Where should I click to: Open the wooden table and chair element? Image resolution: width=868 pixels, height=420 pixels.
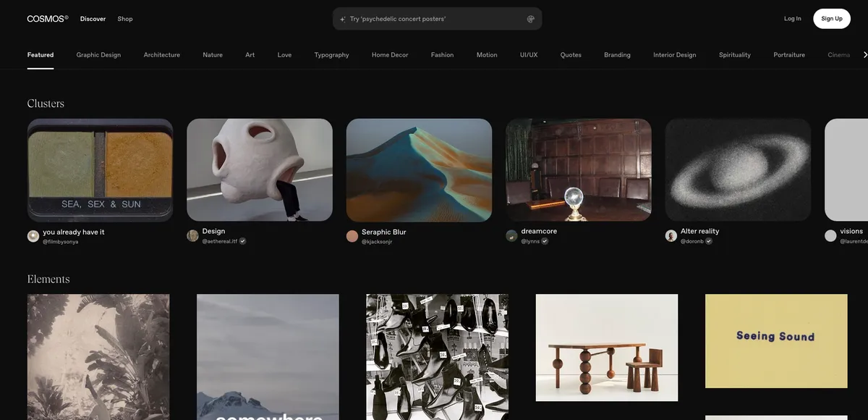point(607,348)
